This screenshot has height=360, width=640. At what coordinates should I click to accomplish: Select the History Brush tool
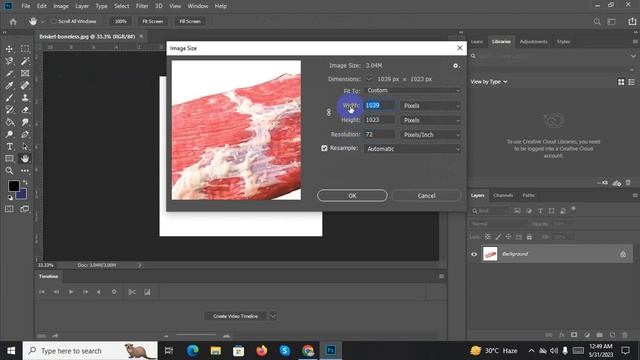(9, 110)
